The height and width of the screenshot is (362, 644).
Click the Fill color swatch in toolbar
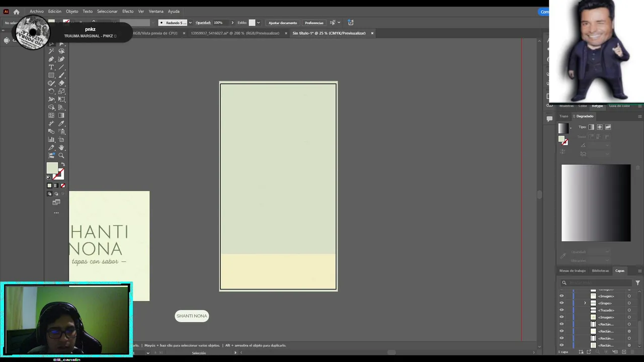tap(52, 168)
